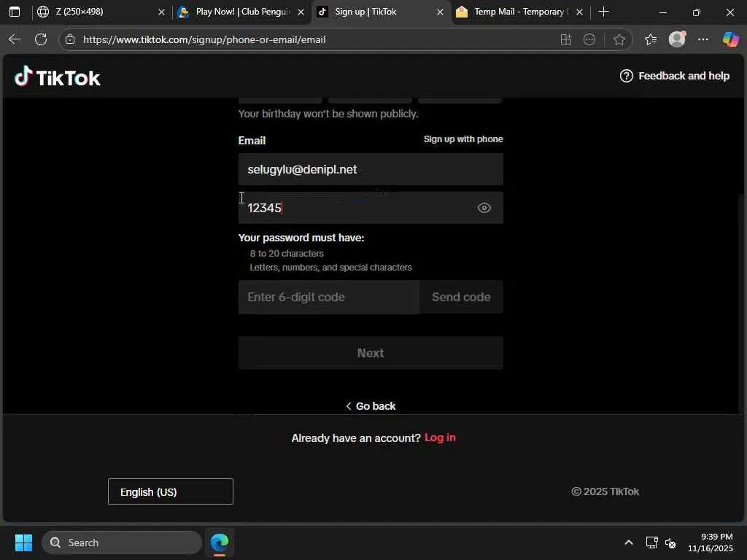Click the site info lock icon
Screen dimensions: 747x560
click(x=70, y=39)
